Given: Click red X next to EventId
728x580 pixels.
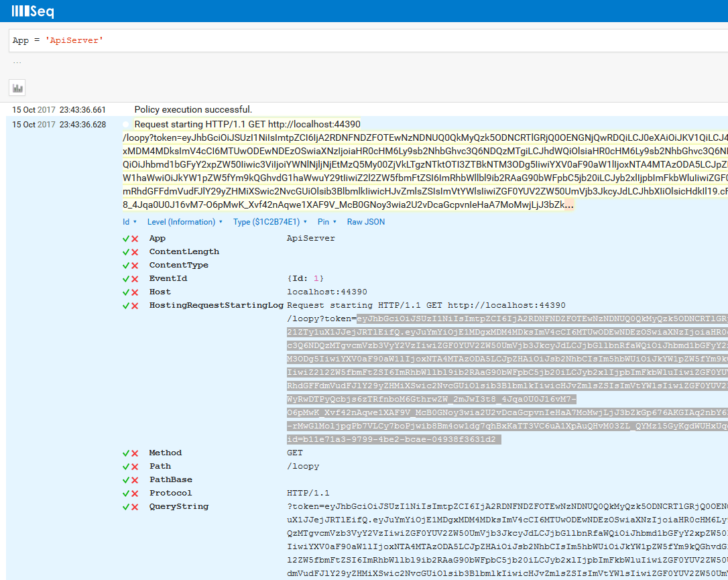Looking at the screenshot, I should pos(135,279).
